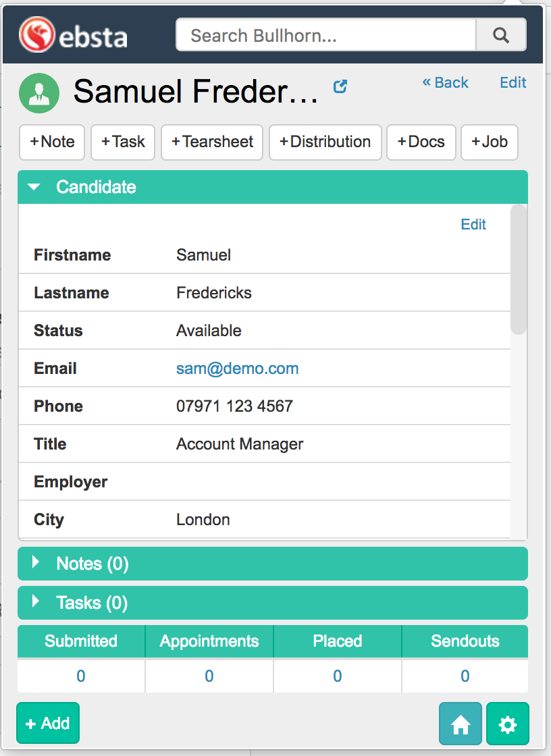Viewport: 551px width, 756px height.
Task: Click the +Docs button
Action: [421, 142]
